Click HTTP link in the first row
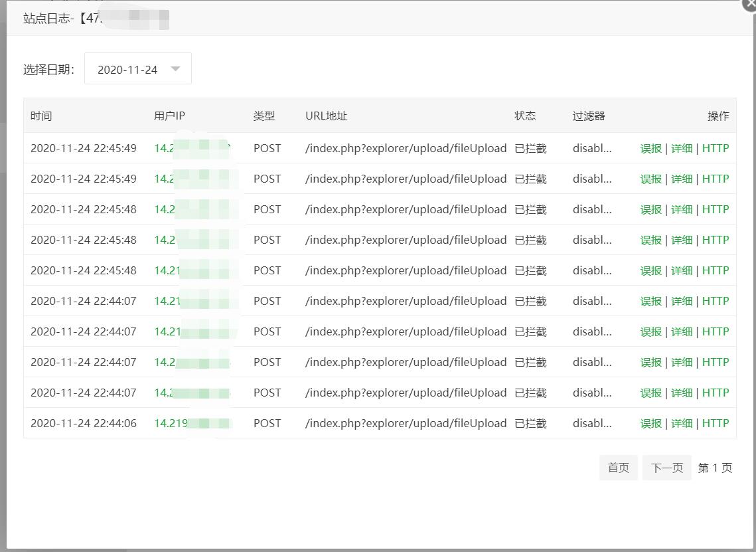This screenshot has height=552, width=756. click(x=715, y=148)
